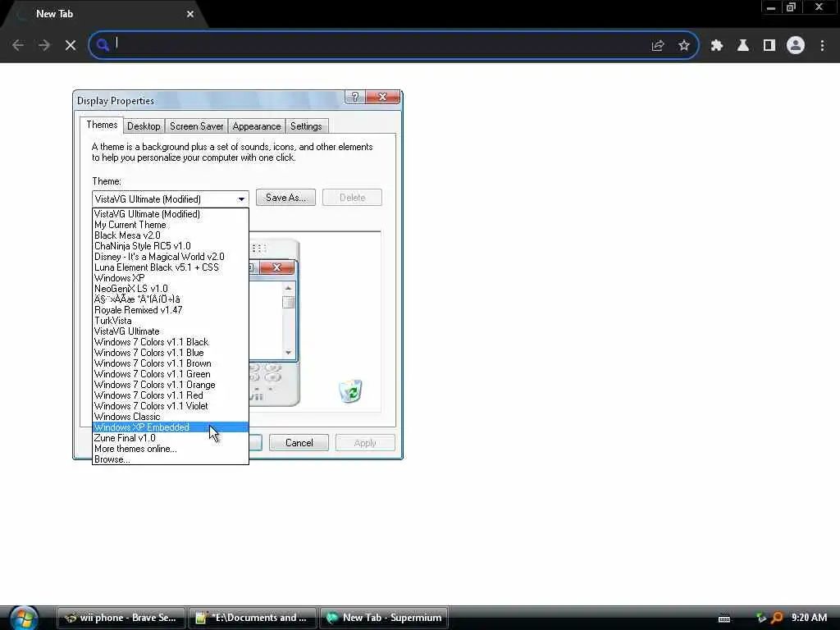840x630 pixels.
Task: Choose the 'TurkVista' theme
Action: click(x=171, y=321)
